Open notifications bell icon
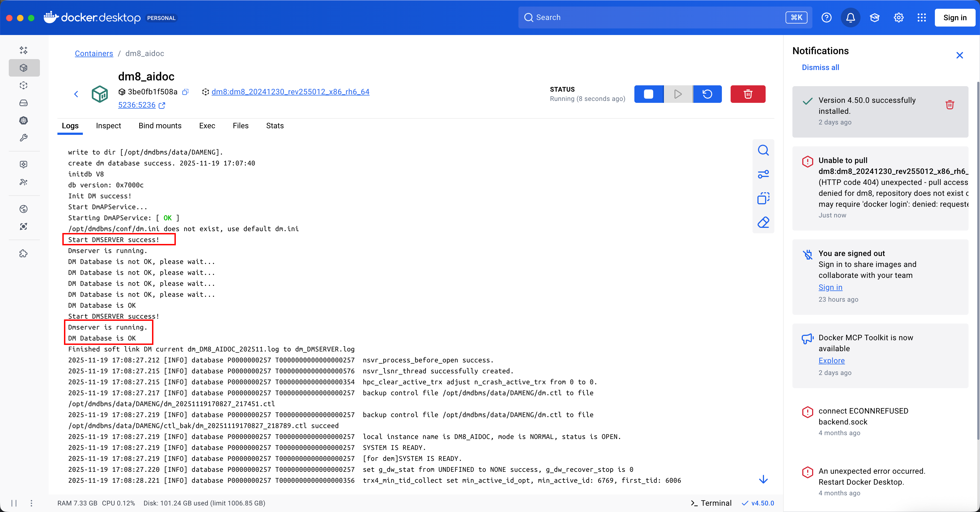 coord(850,18)
